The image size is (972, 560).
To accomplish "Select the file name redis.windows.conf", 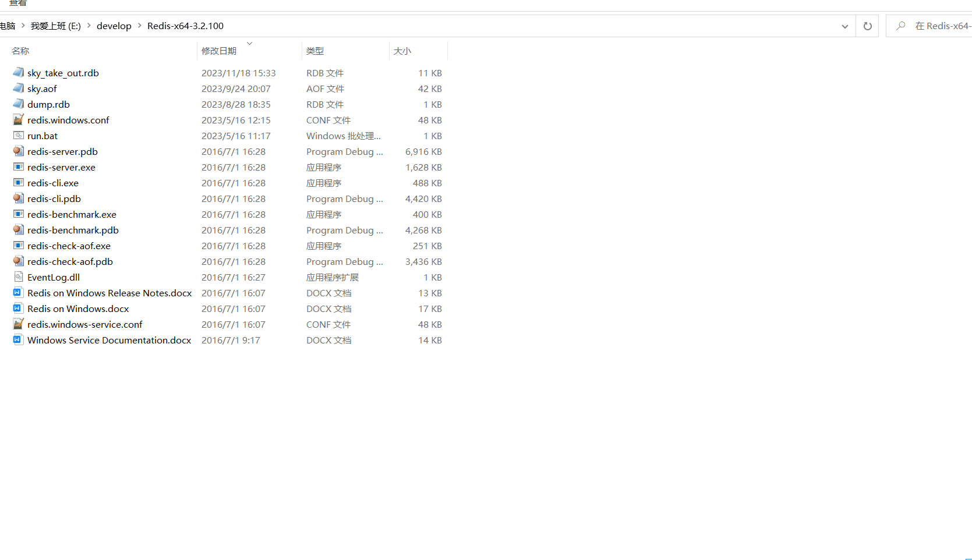I will tap(68, 120).
